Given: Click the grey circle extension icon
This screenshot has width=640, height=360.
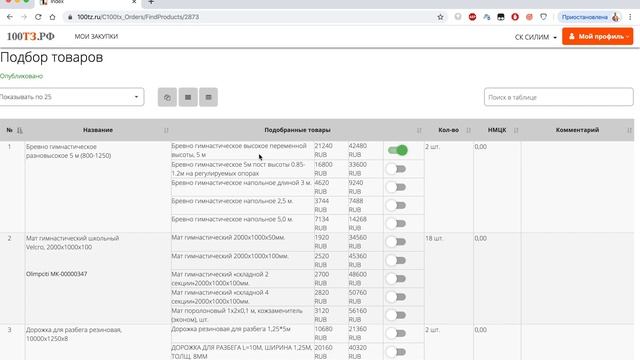Looking at the screenshot, I should point(458,17).
